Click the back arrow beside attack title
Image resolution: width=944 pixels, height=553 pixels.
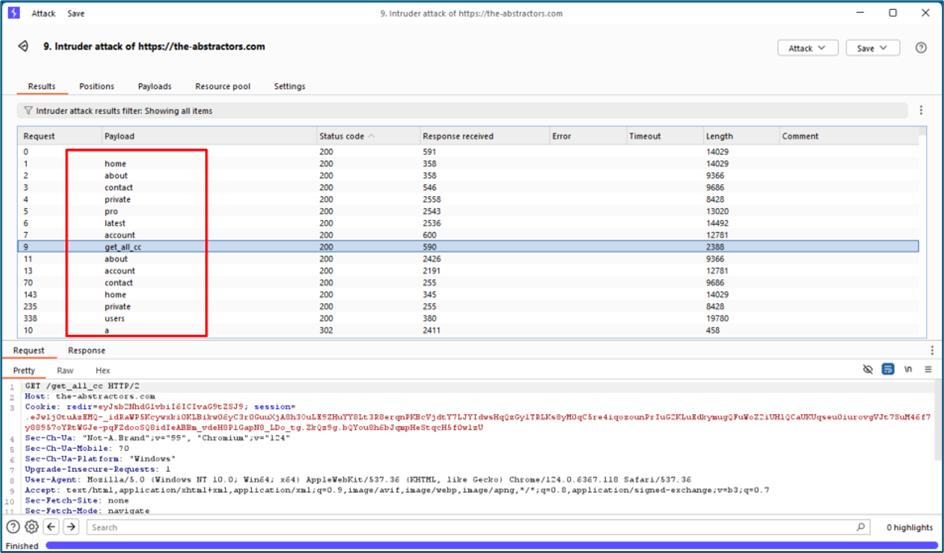click(23, 46)
